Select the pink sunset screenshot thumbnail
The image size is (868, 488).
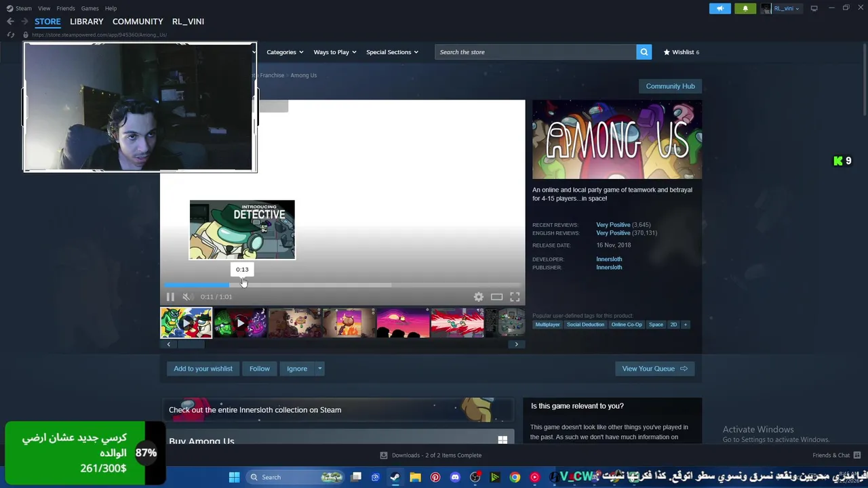pyautogui.click(x=403, y=323)
